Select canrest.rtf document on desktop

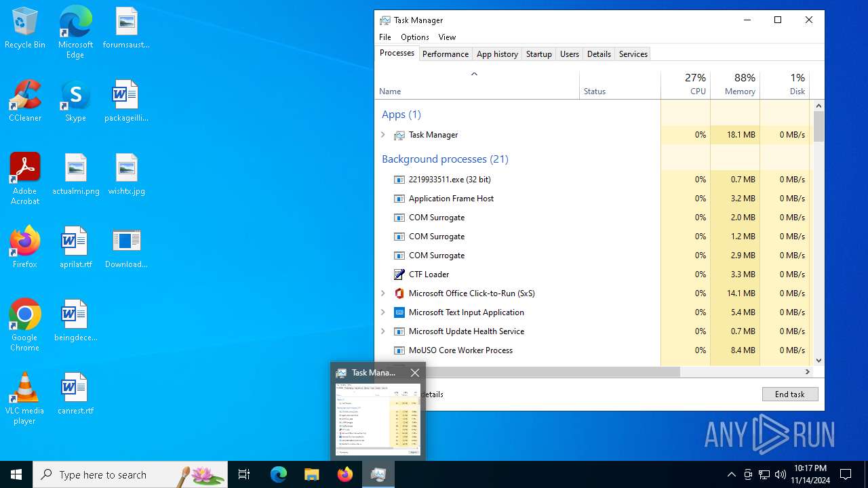[75, 394]
